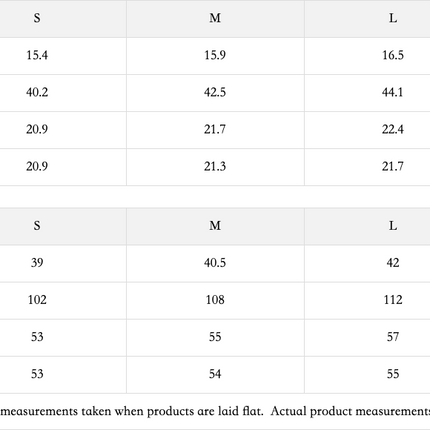Click the S header in bottom table
430x430 pixels.
pos(37,226)
